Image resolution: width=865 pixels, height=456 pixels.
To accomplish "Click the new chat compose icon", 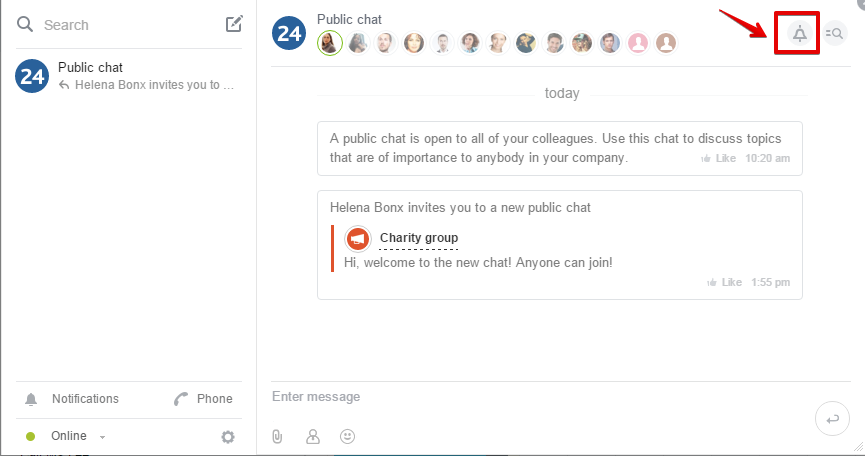I will tap(234, 24).
